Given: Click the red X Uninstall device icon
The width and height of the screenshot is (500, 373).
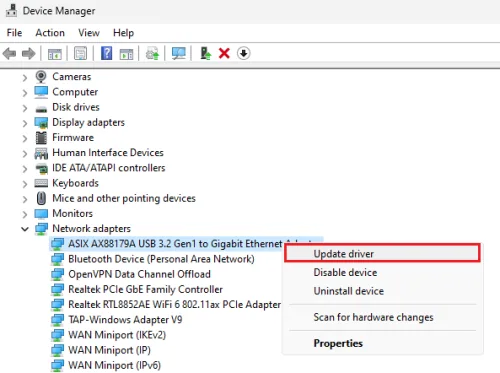Looking at the screenshot, I should [x=224, y=53].
